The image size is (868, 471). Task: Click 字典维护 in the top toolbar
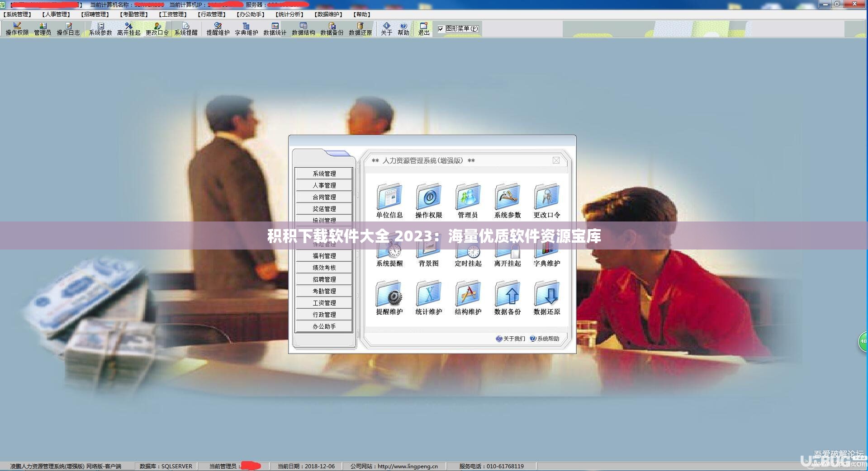pos(247,29)
